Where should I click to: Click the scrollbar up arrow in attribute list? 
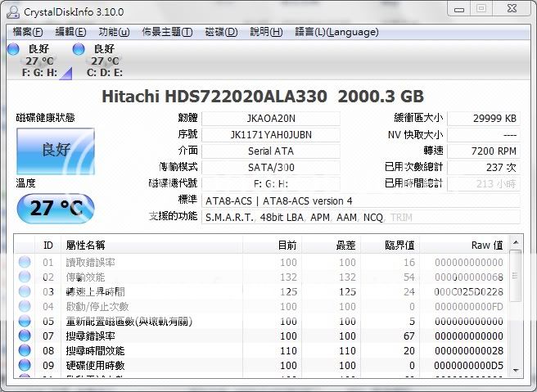pos(516,242)
